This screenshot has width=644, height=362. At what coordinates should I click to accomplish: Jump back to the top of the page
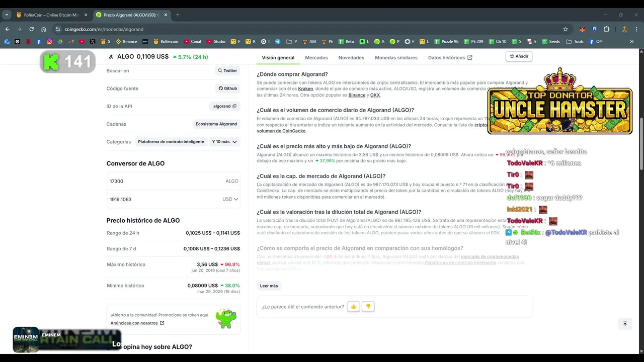coord(625,324)
